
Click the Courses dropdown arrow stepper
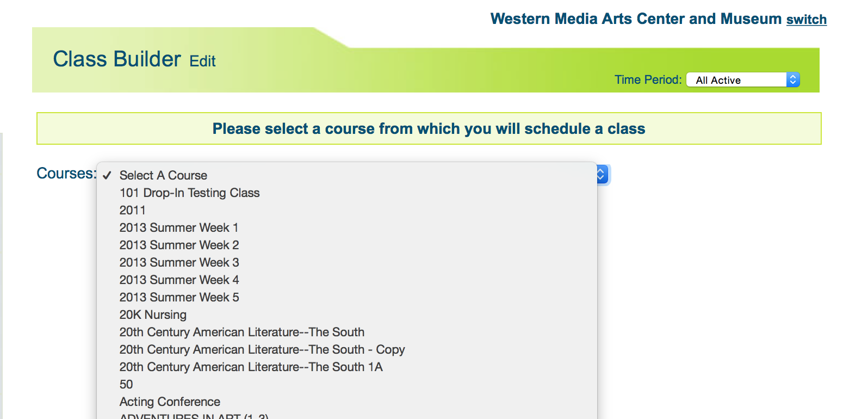[602, 175]
